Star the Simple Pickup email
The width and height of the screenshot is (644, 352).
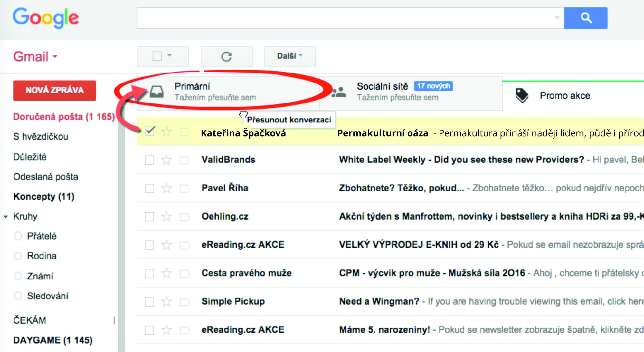click(x=166, y=302)
